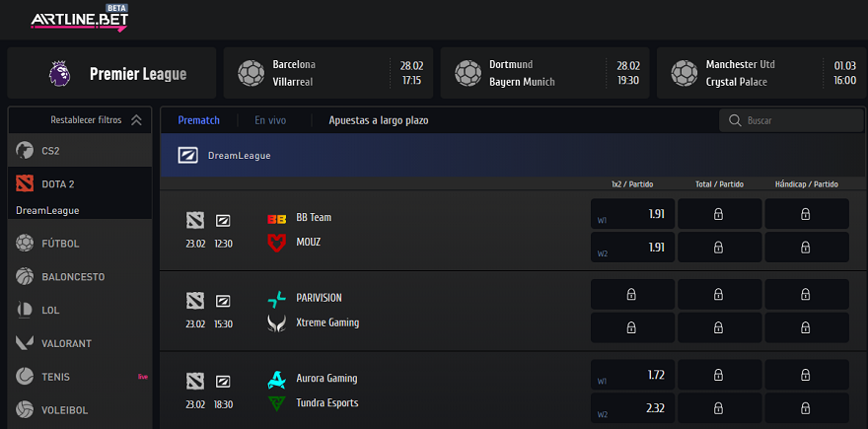Click the PARIVISION team logo

tap(277, 298)
